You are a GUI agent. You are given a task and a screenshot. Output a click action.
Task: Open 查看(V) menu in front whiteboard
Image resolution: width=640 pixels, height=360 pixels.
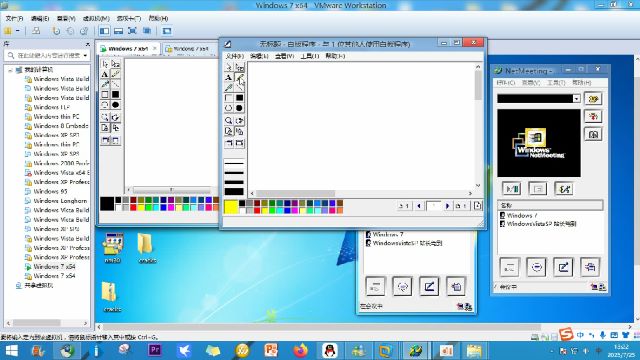[284, 56]
